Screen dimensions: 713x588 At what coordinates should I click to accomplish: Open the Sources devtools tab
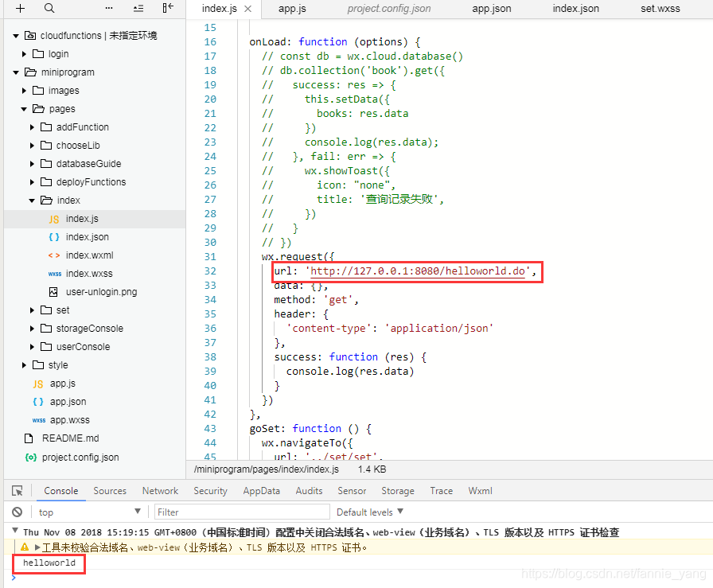tap(110, 491)
